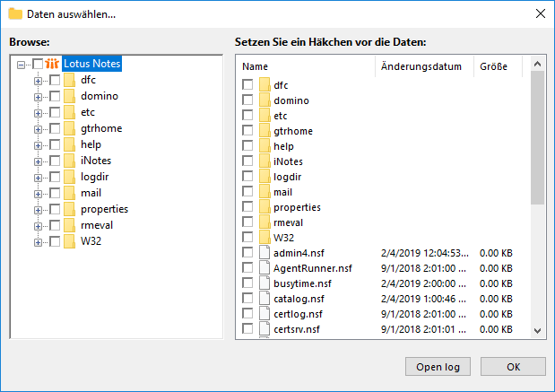
Task: Click the certlog.nsf file icon
Action: pyautogui.click(x=264, y=313)
